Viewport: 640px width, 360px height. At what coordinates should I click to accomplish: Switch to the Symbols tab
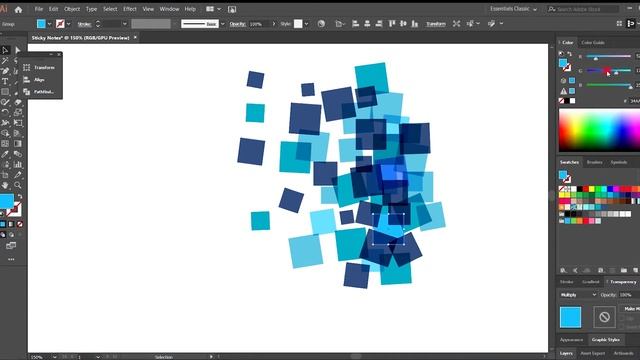point(619,162)
